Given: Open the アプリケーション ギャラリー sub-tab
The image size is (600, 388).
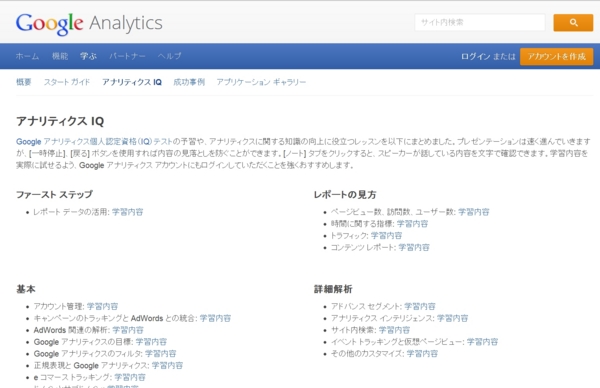Looking at the screenshot, I should [x=261, y=82].
